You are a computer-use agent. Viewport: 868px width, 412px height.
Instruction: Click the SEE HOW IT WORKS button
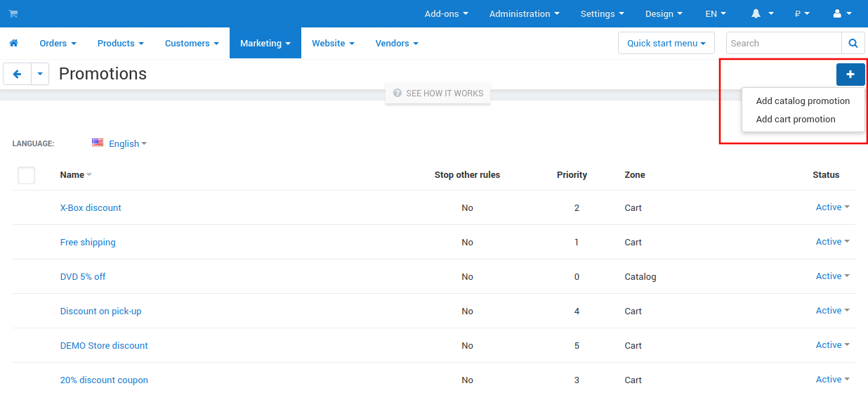click(x=438, y=93)
